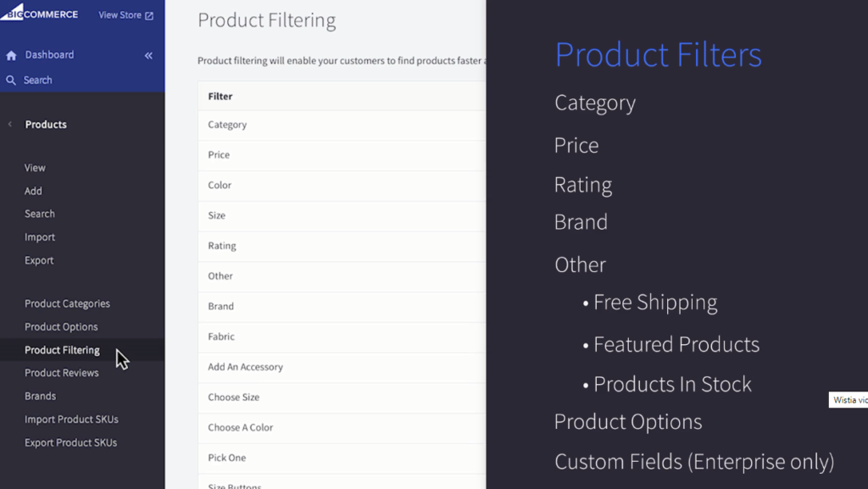Click the Dashboard home icon
Viewport: 868px width, 489px height.
point(11,55)
